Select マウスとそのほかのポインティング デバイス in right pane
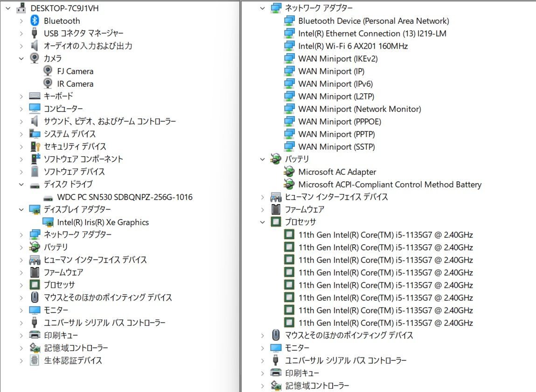The width and height of the screenshot is (536, 392). pyautogui.click(x=349, y=335)
